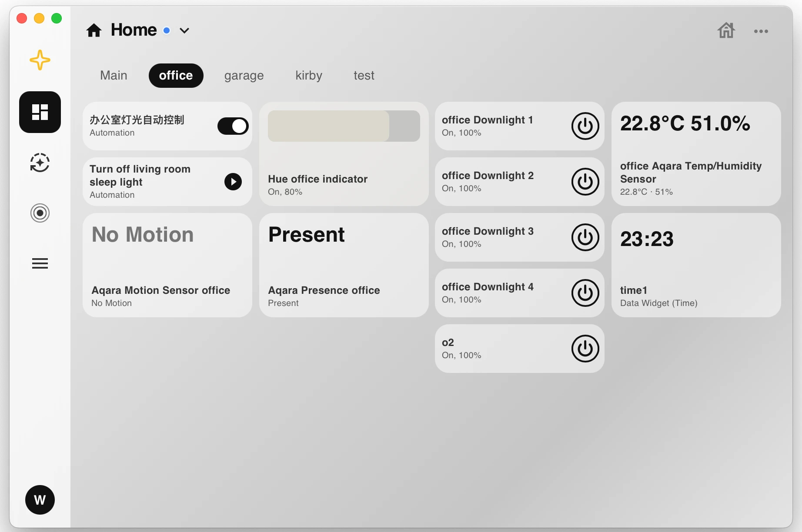The height and width of the screenshot is (532, 802).
Task: Toggle power for office Downlight 1
Action: pyautogui.click(x=585, y=126)
